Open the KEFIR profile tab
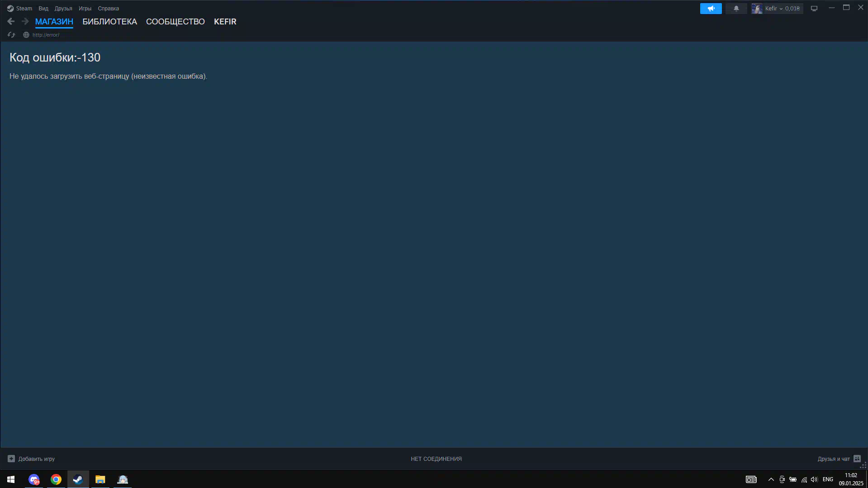868x488 pixels. point(225,22)
